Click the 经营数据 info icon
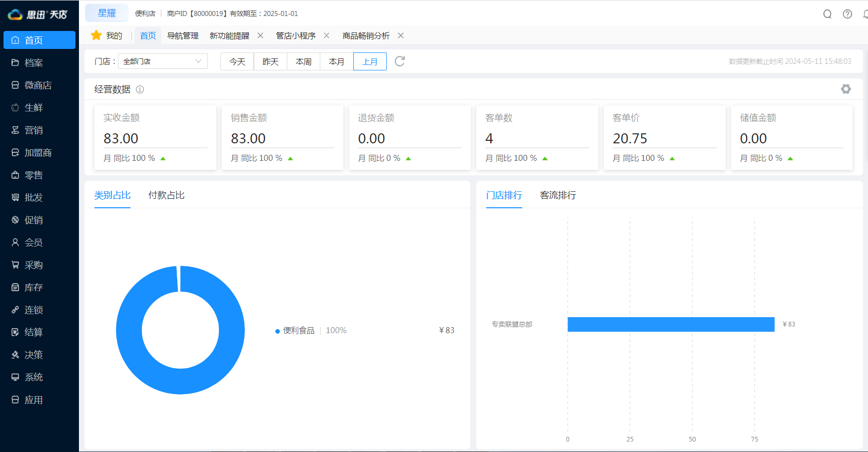The image size is (868, 452). coord(140,89)
